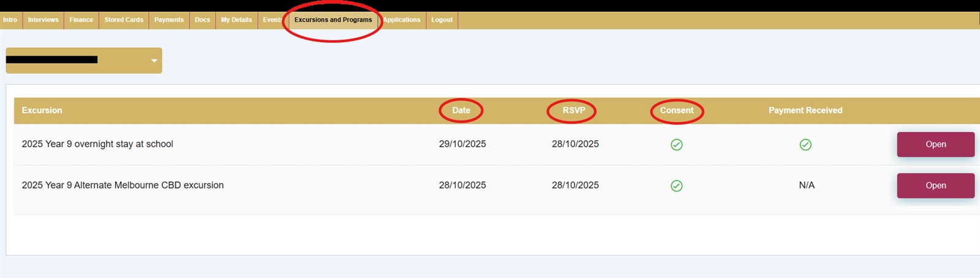Click the Excursion column header
Screen dimensions: 980x278
coord(42,111)
